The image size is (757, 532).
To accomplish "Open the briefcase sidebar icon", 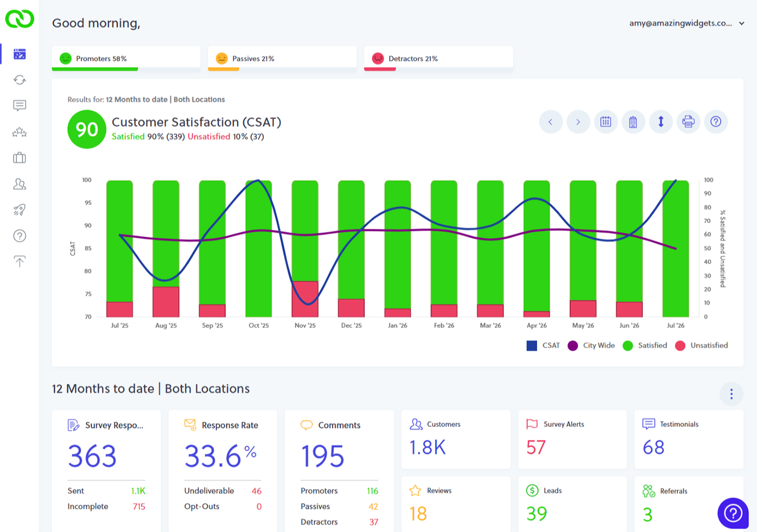I will pos(20,158).
